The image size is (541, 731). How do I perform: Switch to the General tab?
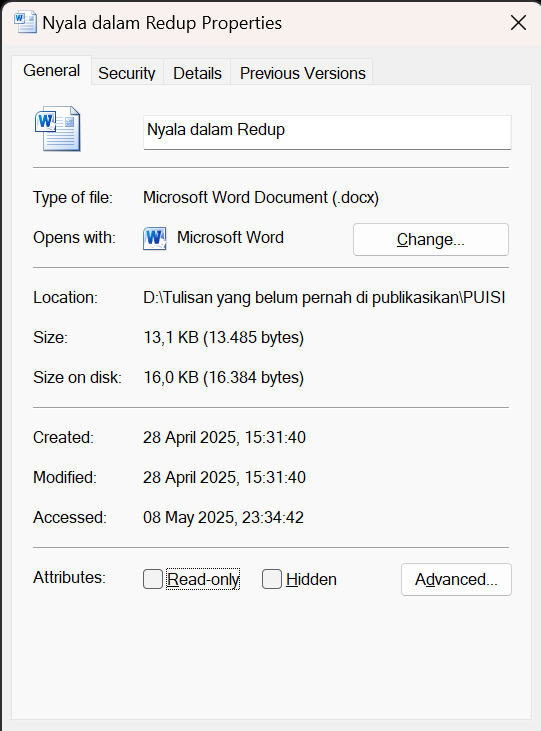coord(51,70)
